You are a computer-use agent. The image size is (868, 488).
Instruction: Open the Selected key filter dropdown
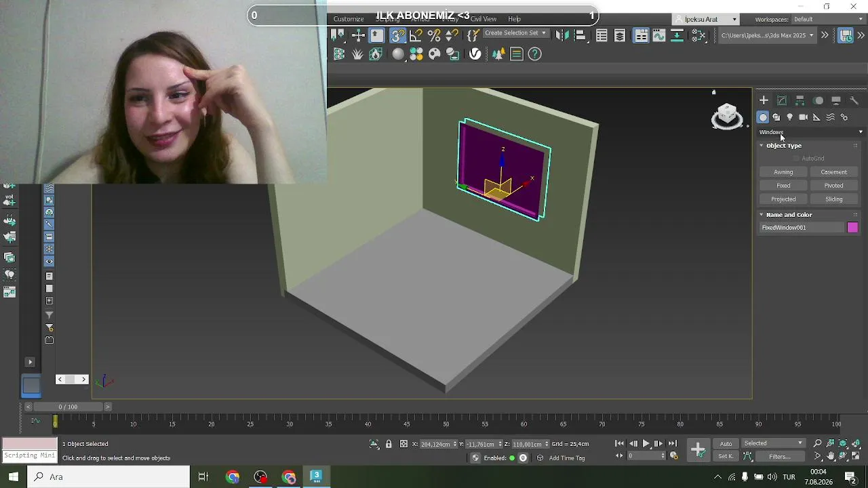pyautogui.click(x=773, y=443)
